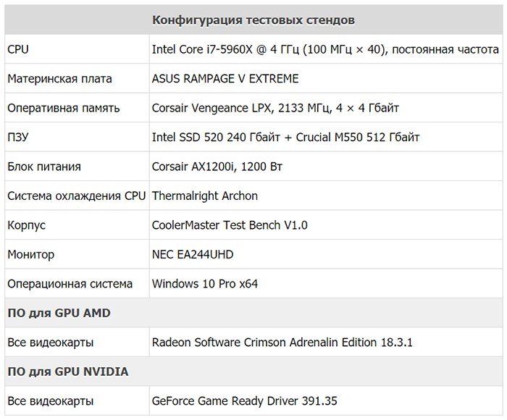Select the table header 'Конфигурация тестовых стендов'
Image resolution: width=507 pixels, height=420 pixels.
253,20
